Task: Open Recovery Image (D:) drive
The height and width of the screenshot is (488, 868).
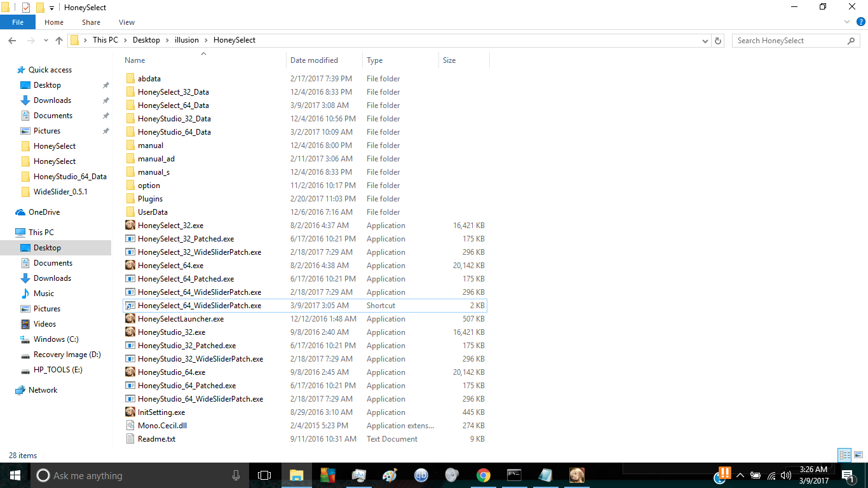Action: click(x=67, y=355)
